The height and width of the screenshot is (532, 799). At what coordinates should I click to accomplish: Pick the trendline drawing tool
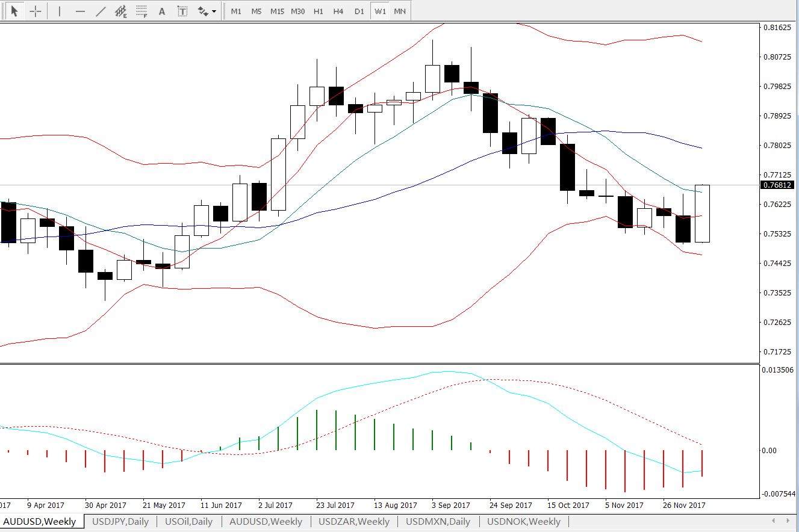[101, 11]
